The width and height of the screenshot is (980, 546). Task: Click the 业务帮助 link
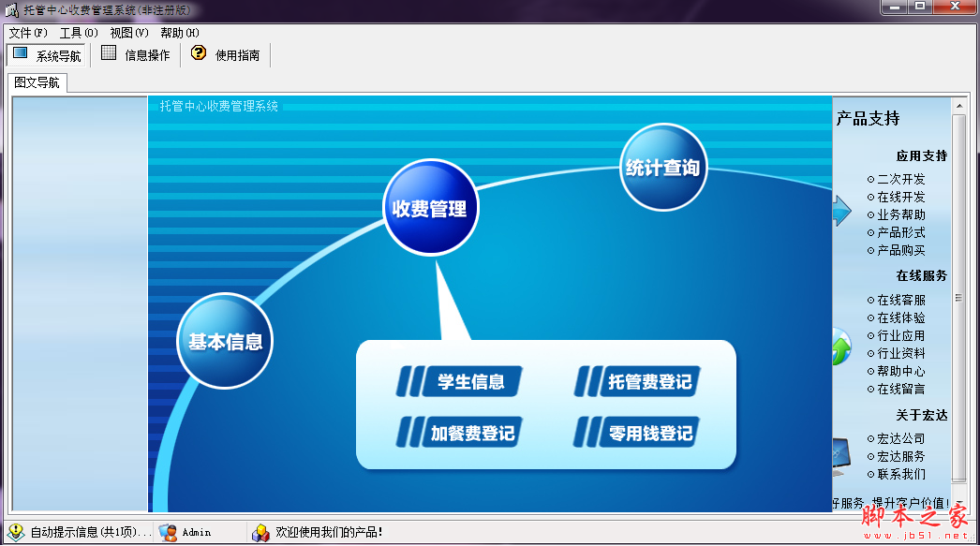click(x=900, y=214)
